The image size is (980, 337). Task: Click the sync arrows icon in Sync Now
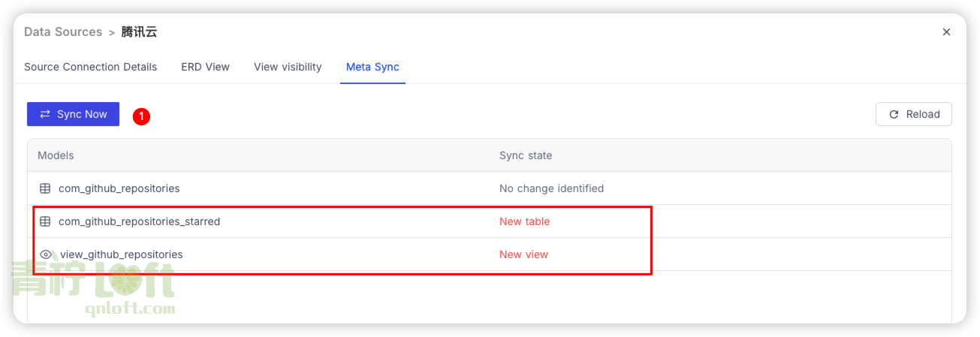45,114
